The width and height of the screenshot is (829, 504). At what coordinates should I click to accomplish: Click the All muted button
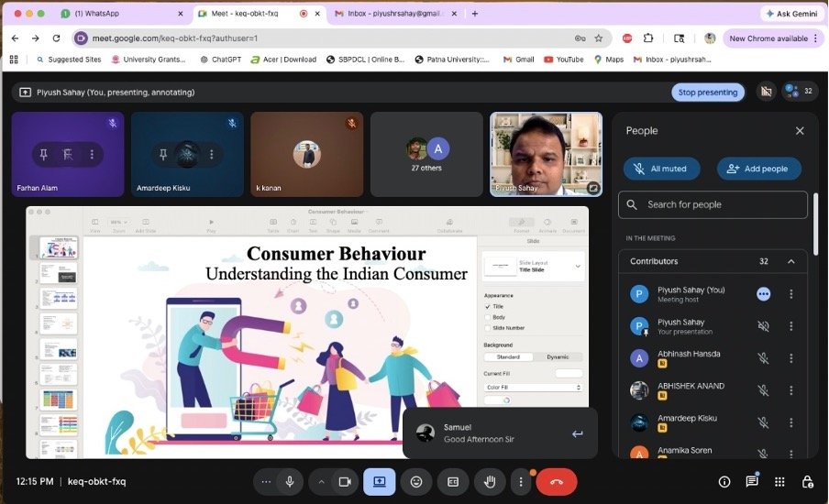tap(661, 169)
